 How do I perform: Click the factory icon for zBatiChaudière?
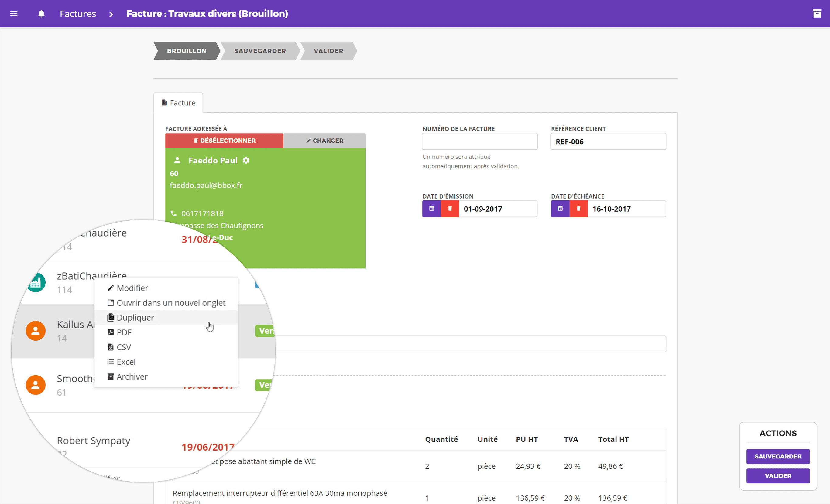click(x=36, y=282)
